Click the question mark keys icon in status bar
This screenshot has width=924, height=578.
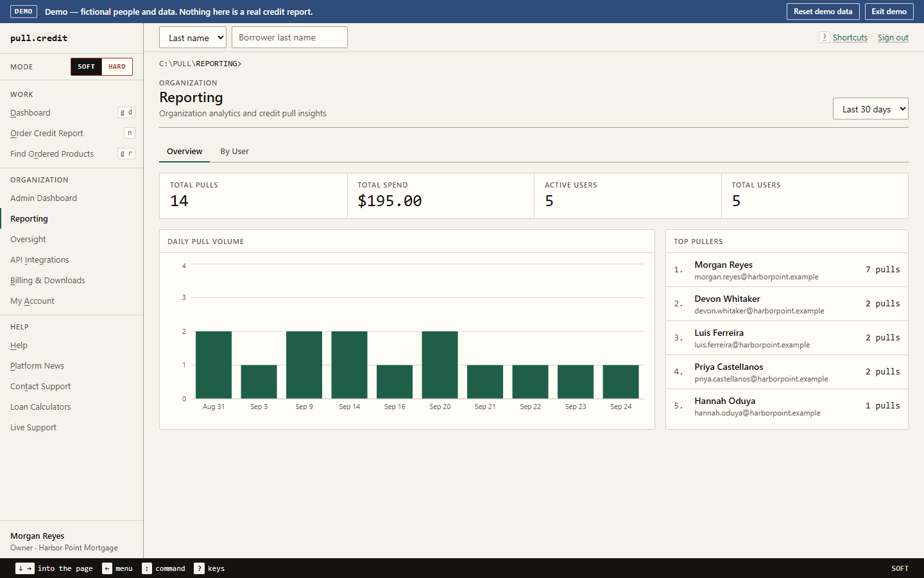coord(200,568)
